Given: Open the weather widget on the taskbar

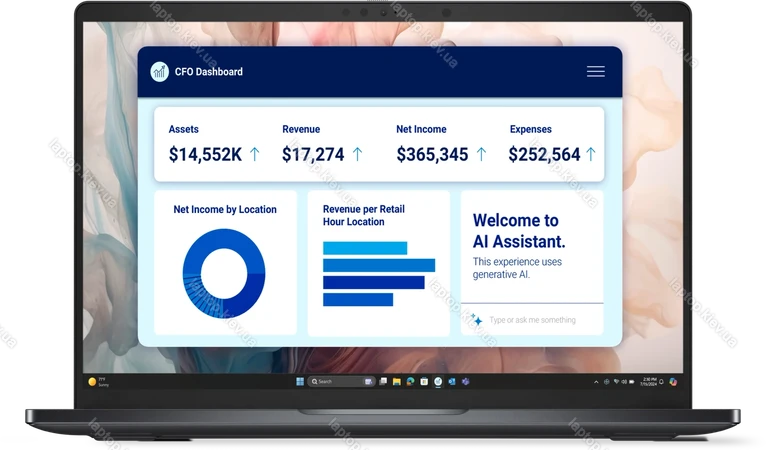Looking at the screenshot, I should click(x=98, y=382).
